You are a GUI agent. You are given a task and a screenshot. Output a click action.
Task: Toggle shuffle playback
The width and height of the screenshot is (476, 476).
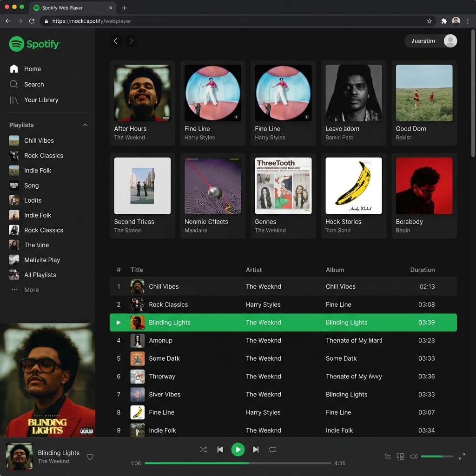pyautogui.click(x=204, y=450)
